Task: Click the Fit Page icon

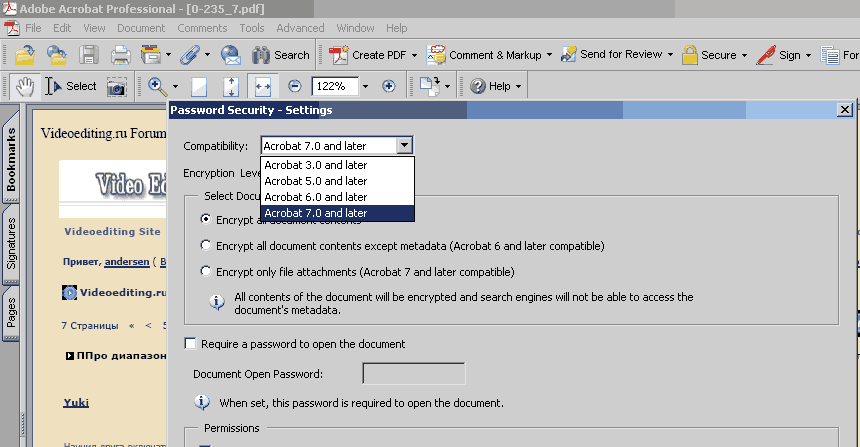Action: 231,86
